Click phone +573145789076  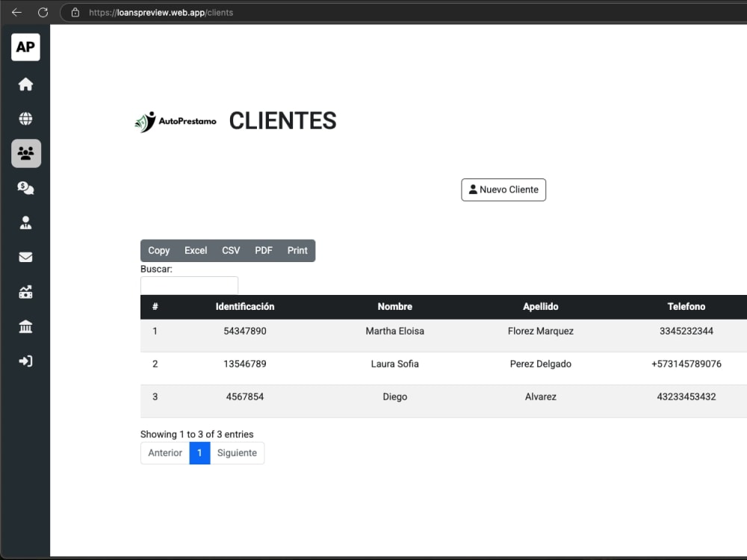pyautogui.click(x=686, y=364)
